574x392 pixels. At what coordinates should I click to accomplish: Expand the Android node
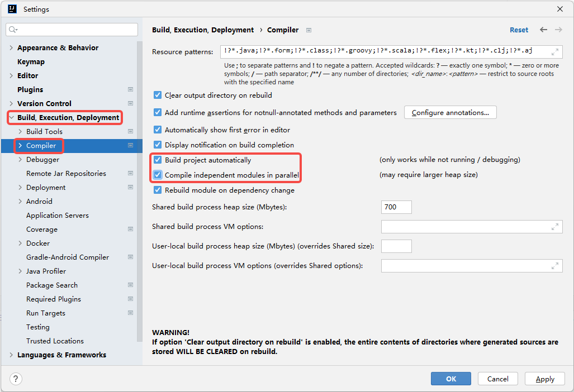20,201
